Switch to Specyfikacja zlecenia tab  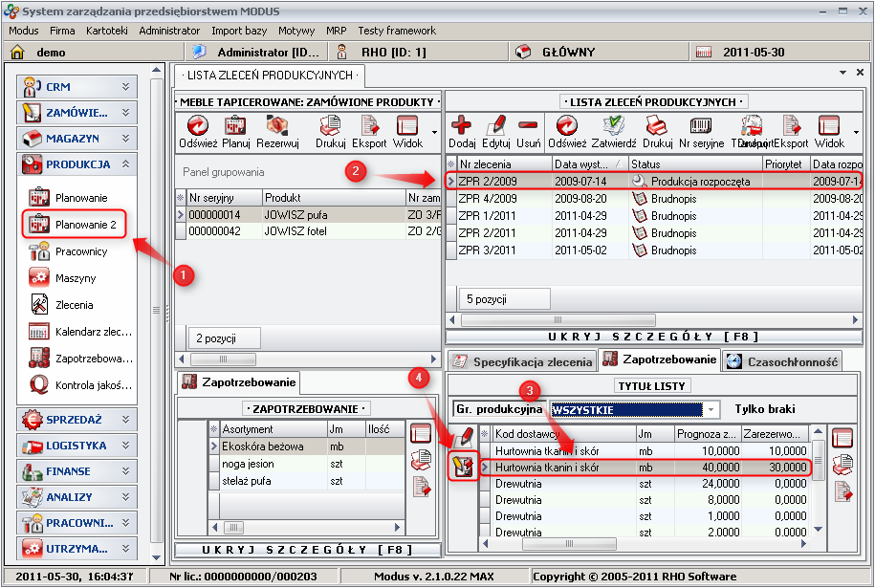(522, 360)
